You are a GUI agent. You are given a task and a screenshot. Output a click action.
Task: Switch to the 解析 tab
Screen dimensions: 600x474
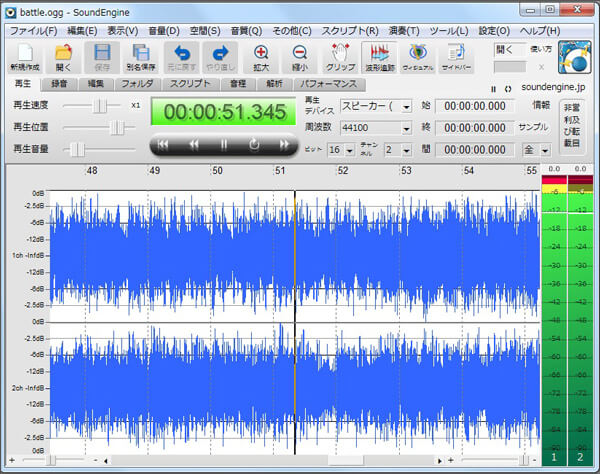pos(274,84)
